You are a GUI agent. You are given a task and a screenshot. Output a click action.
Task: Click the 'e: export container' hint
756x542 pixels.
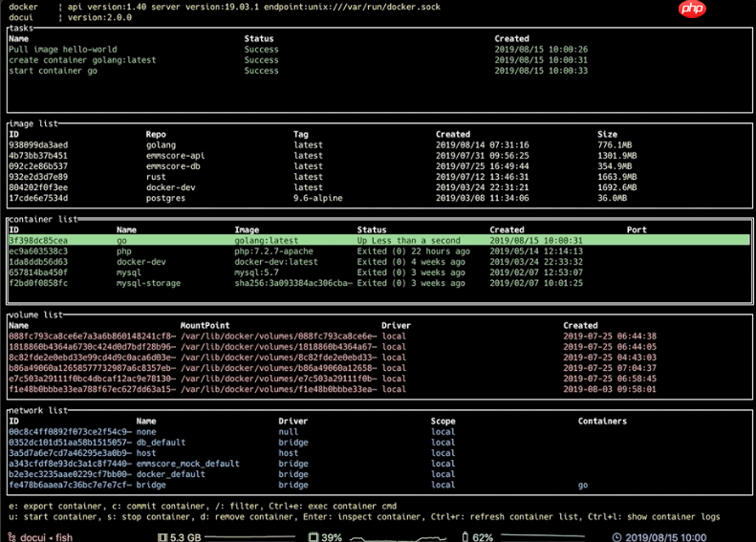[x=56, y=506]
